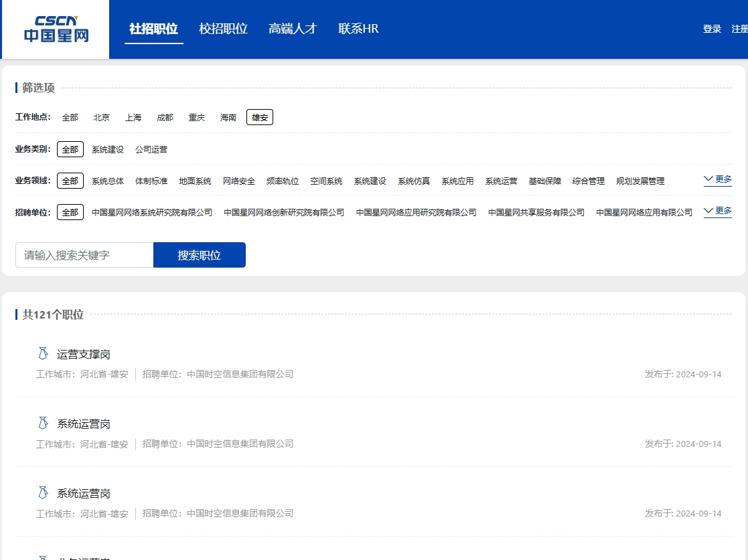The image size is (748, 560).
Task: Open the 高端人才 tab
Action: [x=293, y=29]
